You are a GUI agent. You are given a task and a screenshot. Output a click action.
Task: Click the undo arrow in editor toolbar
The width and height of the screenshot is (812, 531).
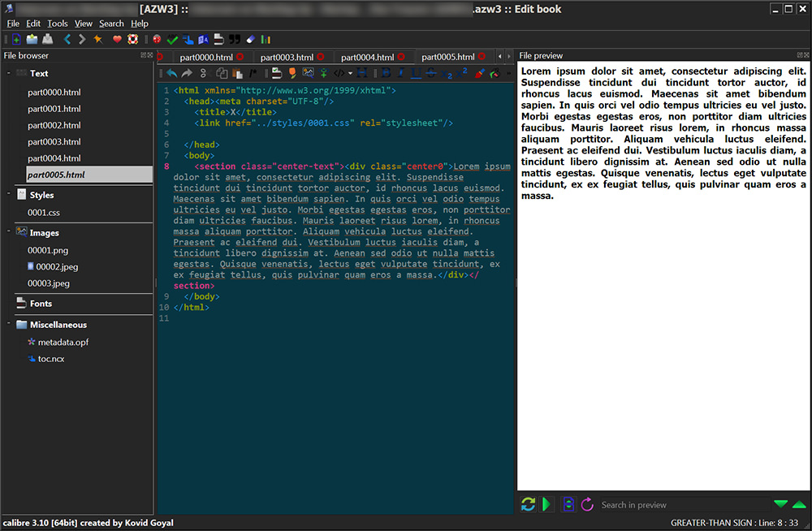coord(171,73)
